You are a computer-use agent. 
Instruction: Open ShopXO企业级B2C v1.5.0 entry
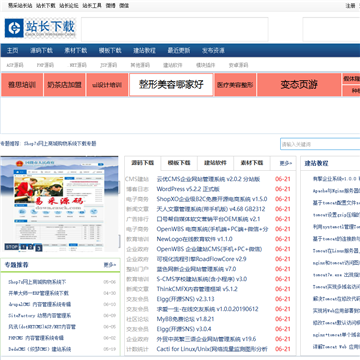(x=212, y=199)
